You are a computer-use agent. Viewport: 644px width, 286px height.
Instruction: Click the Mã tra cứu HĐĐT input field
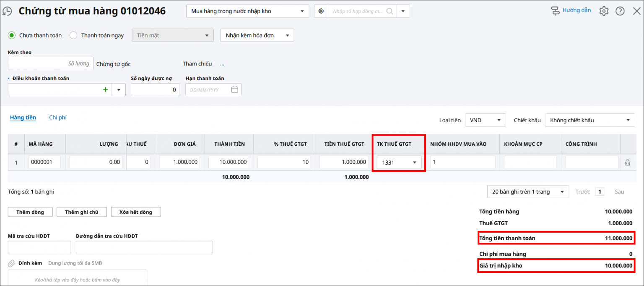39,247
